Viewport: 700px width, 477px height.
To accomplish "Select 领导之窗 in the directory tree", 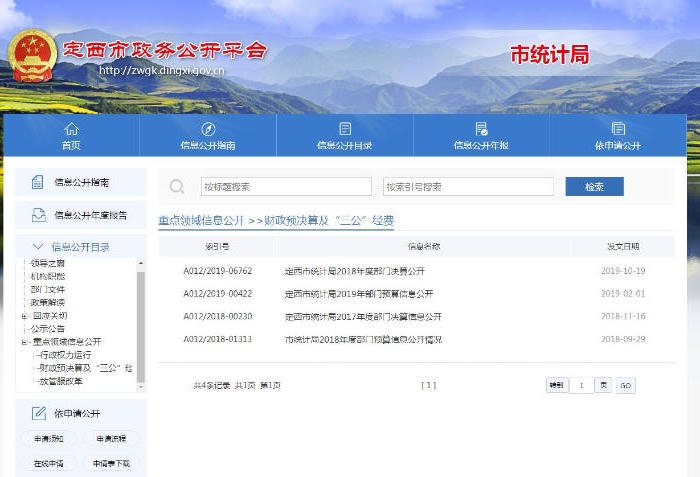I will point(48,263).
